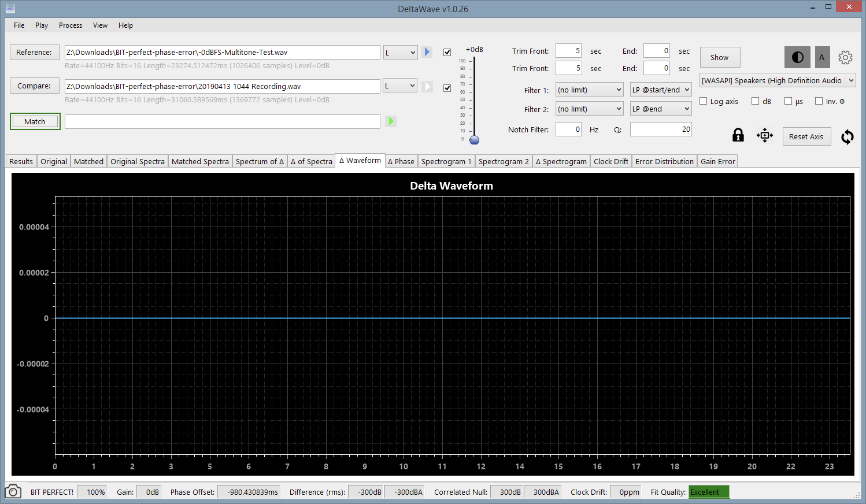Click the 'BIT PERFECT!' status text
The image size is (866, 504).
(52, 492)
